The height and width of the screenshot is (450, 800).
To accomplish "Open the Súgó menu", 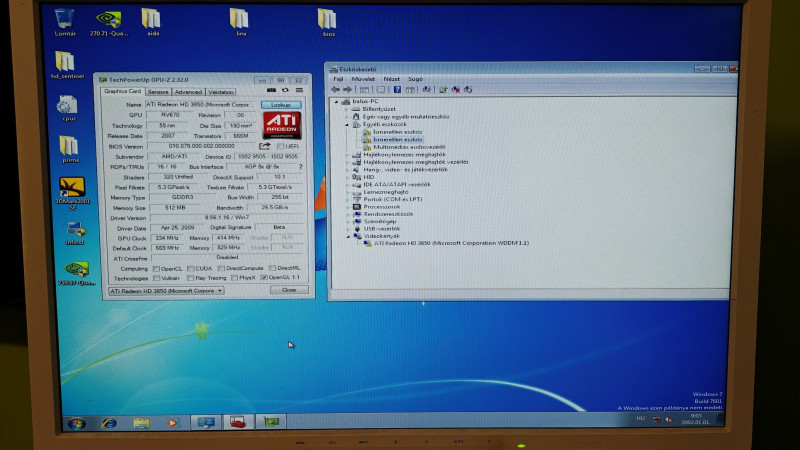I will [415, 79].
